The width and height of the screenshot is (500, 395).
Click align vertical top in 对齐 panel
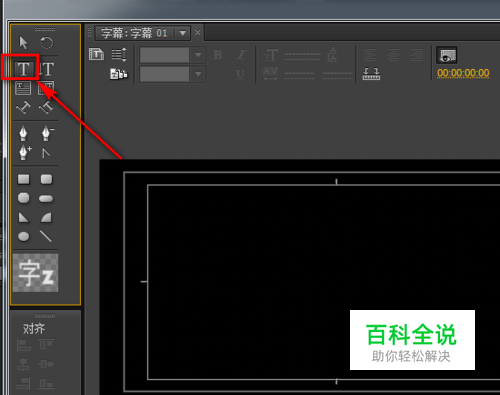46,345
